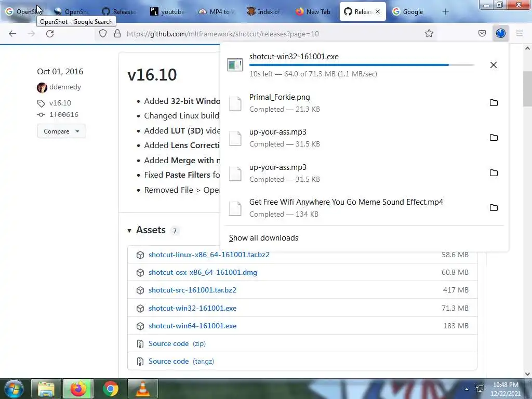
Task: Click zip file icon beside Source code (zip)
Action: 140,344
